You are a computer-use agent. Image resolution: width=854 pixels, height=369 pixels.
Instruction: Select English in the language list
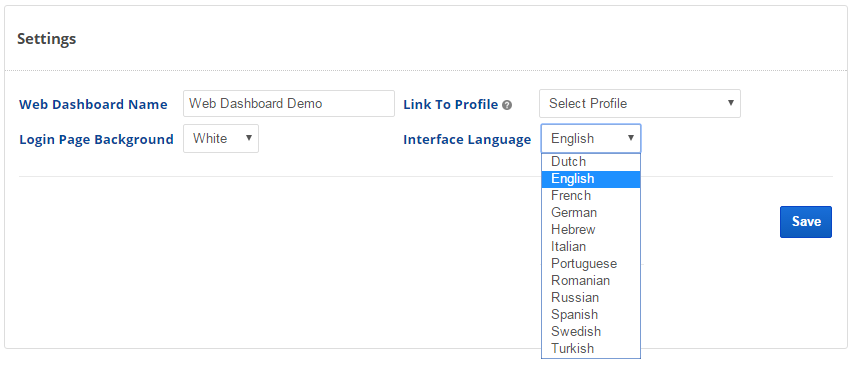pos(591,179)
